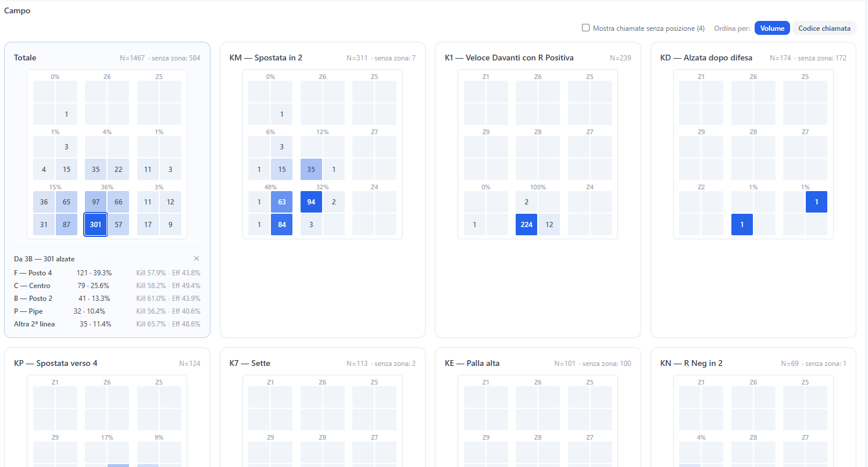Select the 57 cell in Totale heatmap
868x467 pixels.
pyautogui.click(x=119, y=225)
